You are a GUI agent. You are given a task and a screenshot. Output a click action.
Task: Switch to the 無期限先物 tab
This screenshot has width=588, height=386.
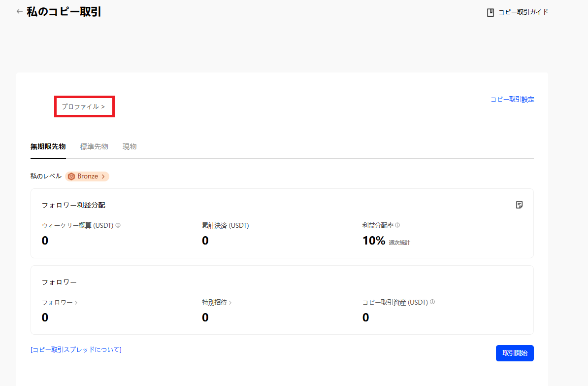[x=48, y=146]
